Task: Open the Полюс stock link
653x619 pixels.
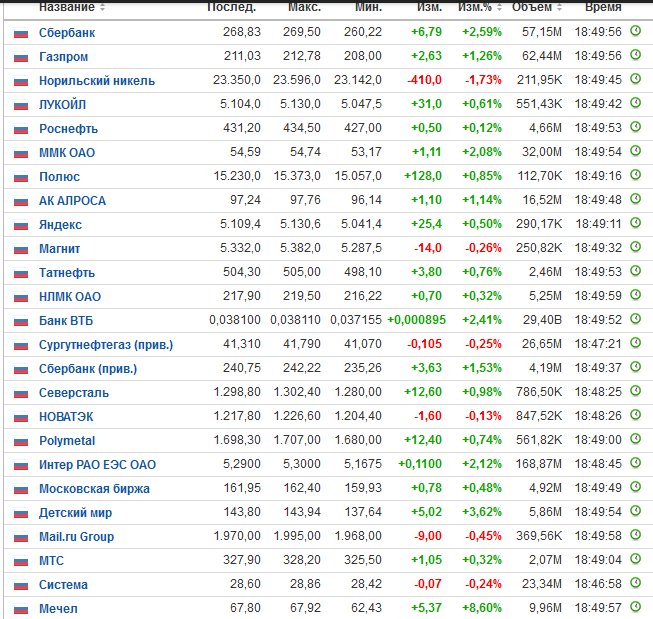Action: point(59,177)
